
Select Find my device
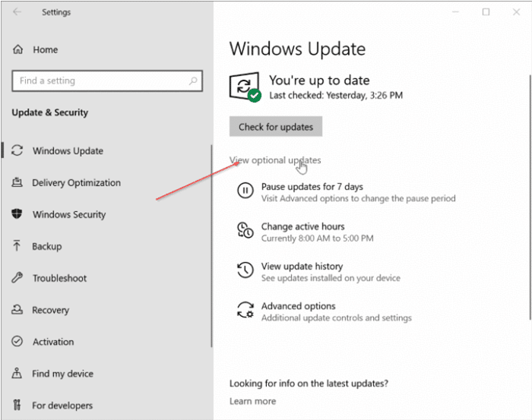point(63,374)
